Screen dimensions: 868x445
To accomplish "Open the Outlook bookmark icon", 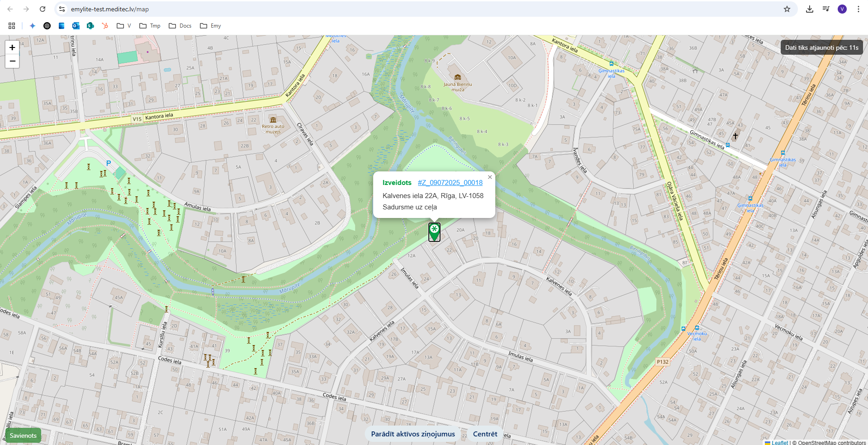I will click(x=76, y=26).
